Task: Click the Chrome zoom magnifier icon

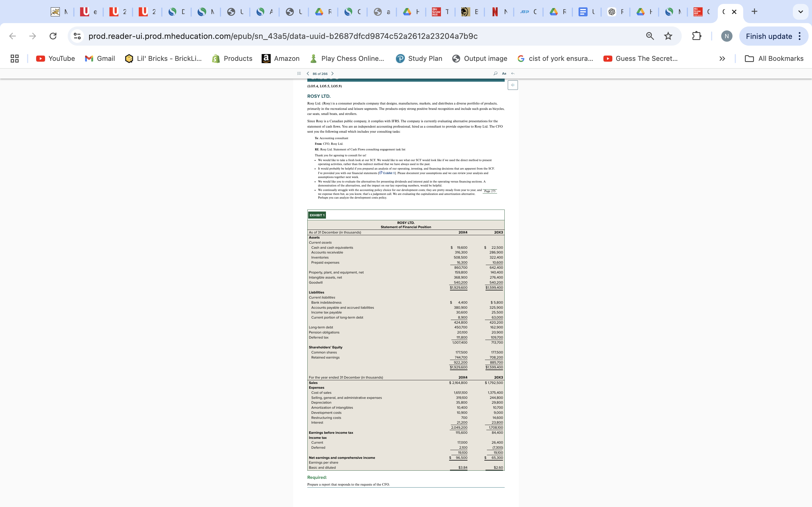Action: click(650, 36)
